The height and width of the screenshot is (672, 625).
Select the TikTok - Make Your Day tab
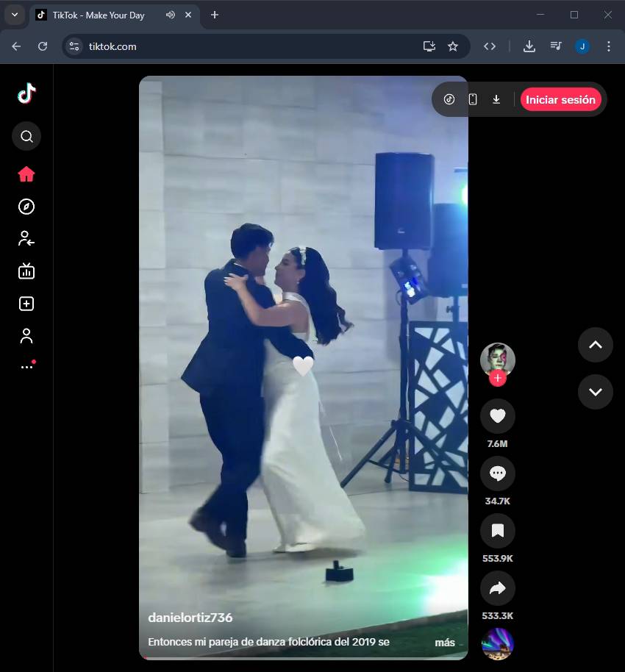pyautogui.click(x=99, y=15)
